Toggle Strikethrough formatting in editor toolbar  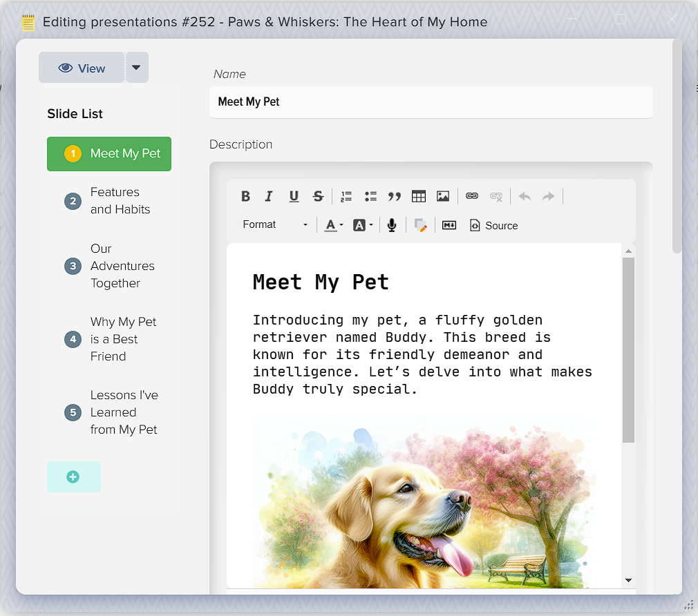pos(318,196)
